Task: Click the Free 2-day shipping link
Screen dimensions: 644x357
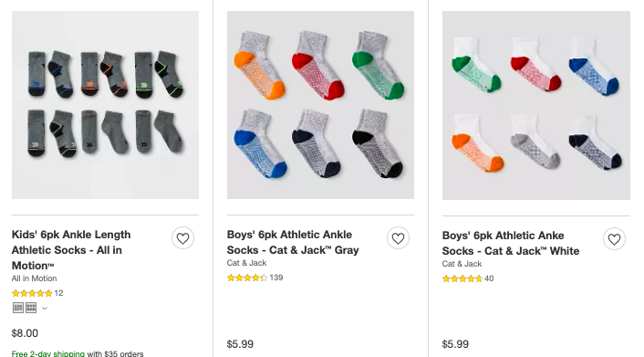Action: click(48, 353)
